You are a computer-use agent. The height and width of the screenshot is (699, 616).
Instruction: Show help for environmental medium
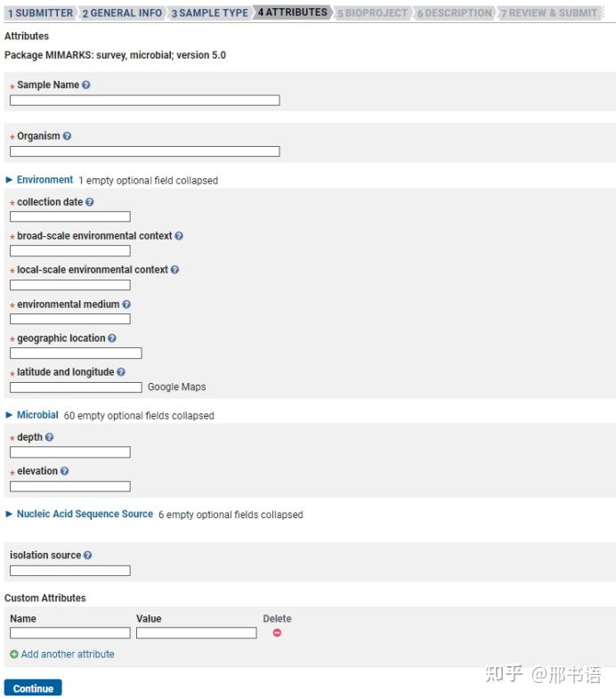coord(126,305)
